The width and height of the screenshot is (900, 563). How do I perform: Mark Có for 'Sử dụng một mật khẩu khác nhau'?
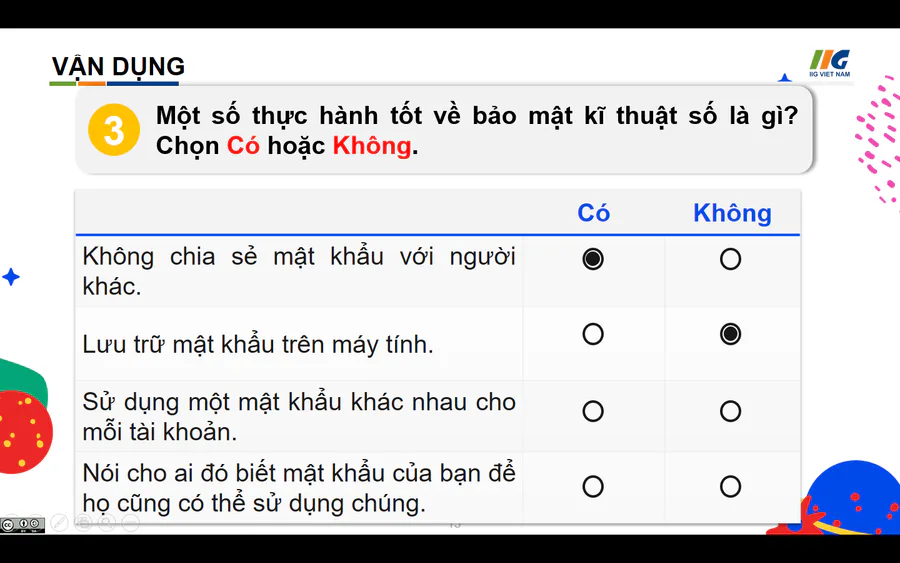pyautogui.click(x=593, y=411)
